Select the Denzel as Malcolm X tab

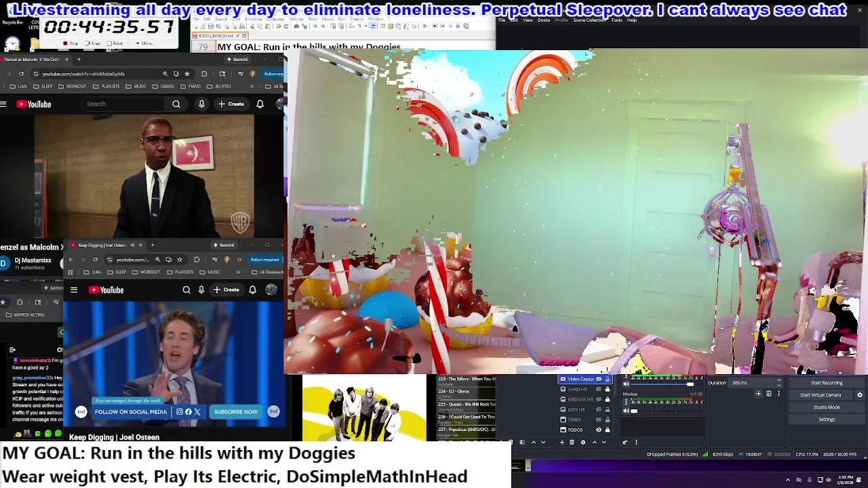(31, 59)
